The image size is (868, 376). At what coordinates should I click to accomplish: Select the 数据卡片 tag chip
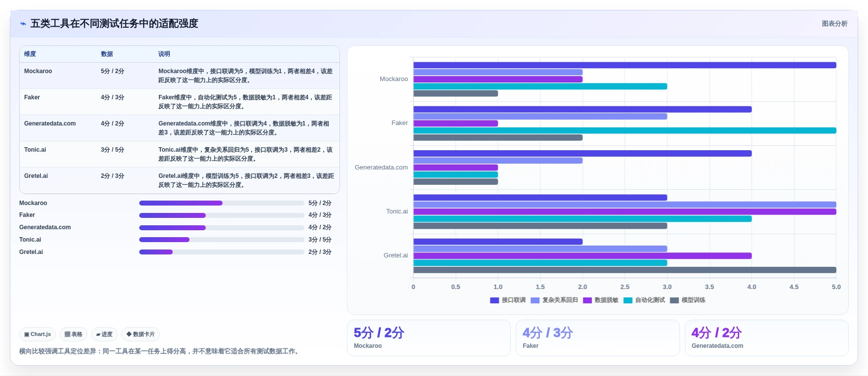click(x=141, y=334)
